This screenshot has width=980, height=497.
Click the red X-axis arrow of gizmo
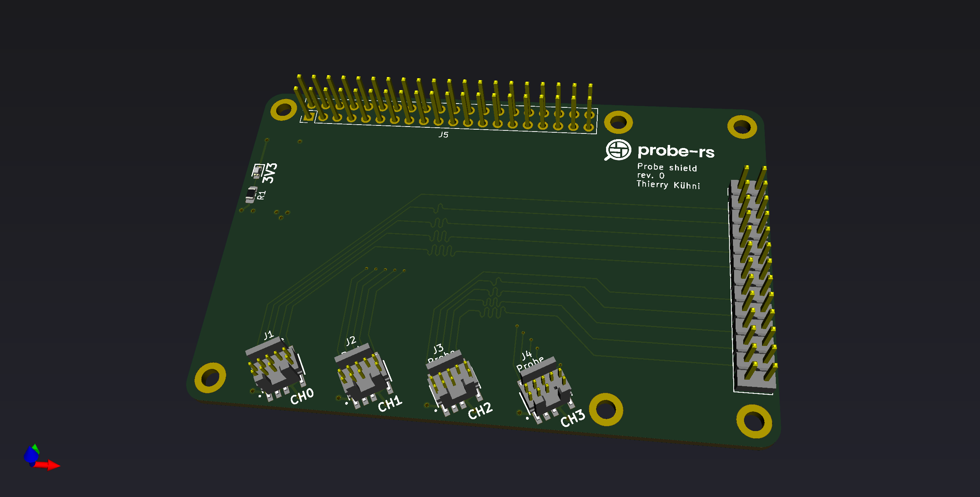click(49, 465)
